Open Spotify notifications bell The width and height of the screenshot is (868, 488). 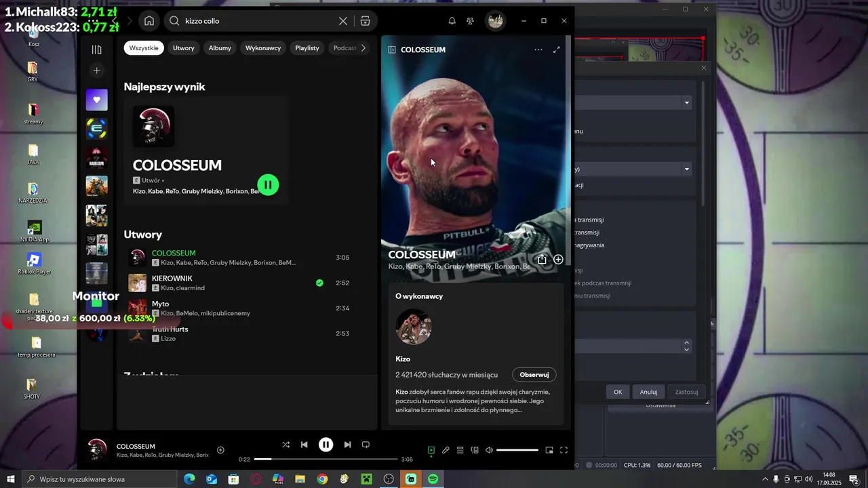pyautogui.click(x=452, y=21)
